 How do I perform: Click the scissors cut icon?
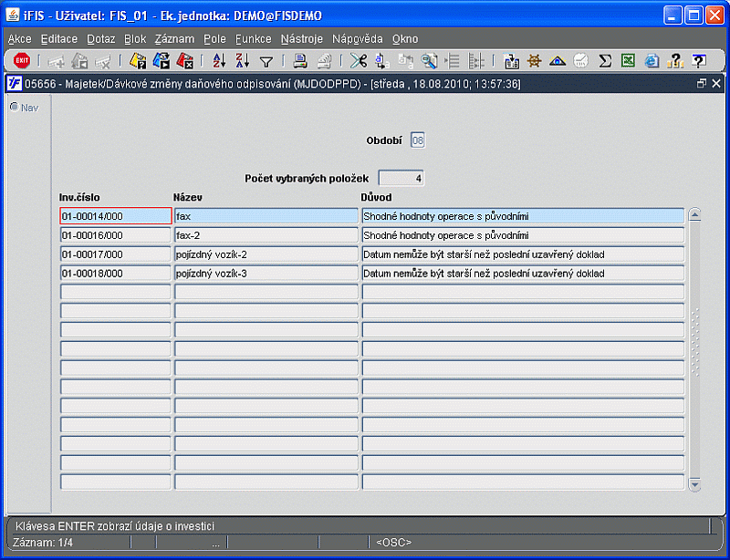tap(359, 60)
